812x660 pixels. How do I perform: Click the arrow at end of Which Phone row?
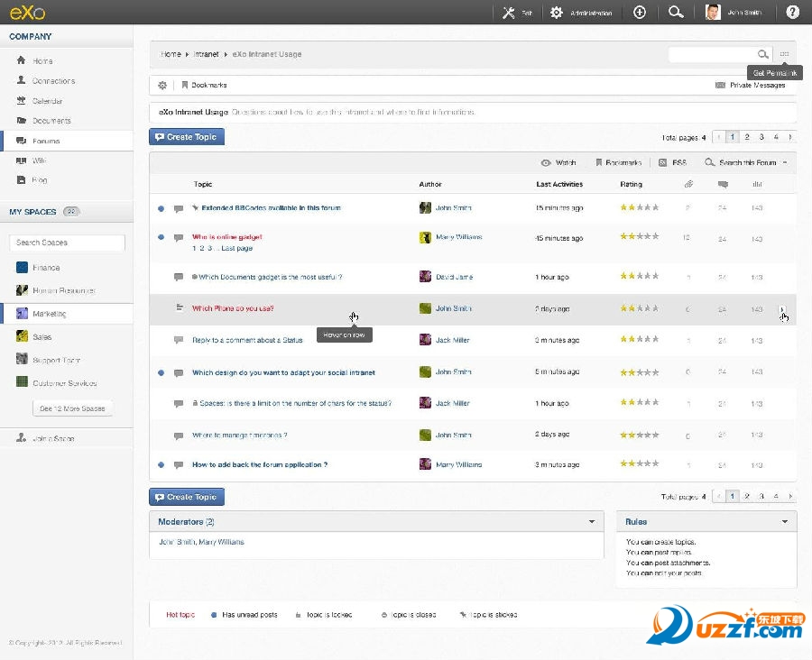point(782,309)
